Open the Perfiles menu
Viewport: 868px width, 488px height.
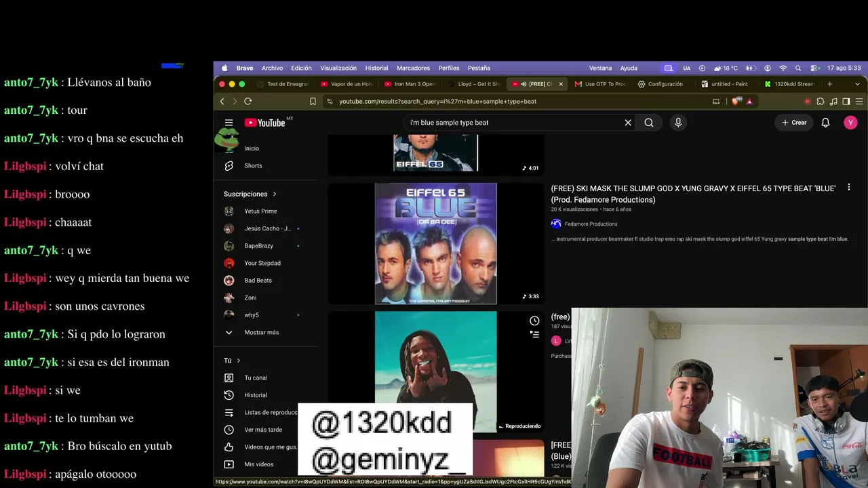click(x=449, y=68)
